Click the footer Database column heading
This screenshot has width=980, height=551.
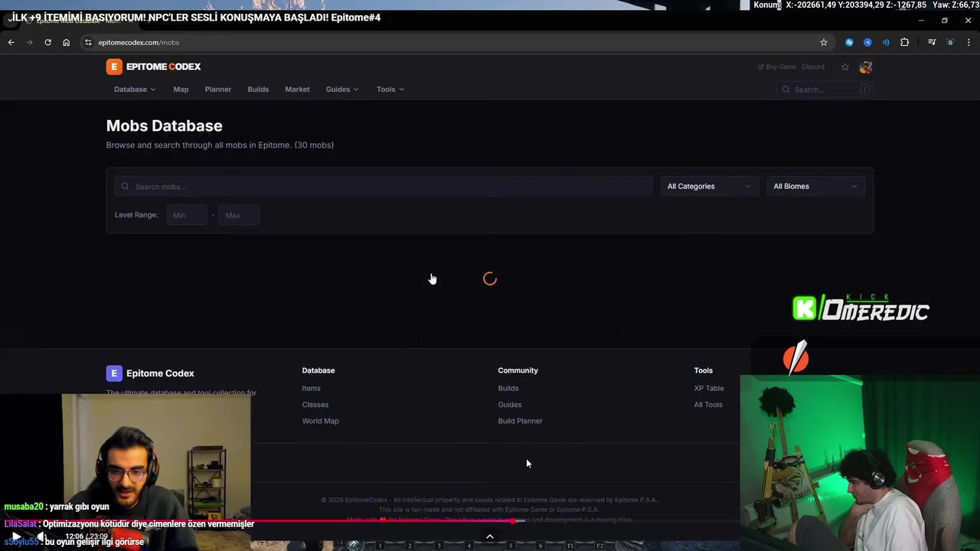tap(318, 370)
